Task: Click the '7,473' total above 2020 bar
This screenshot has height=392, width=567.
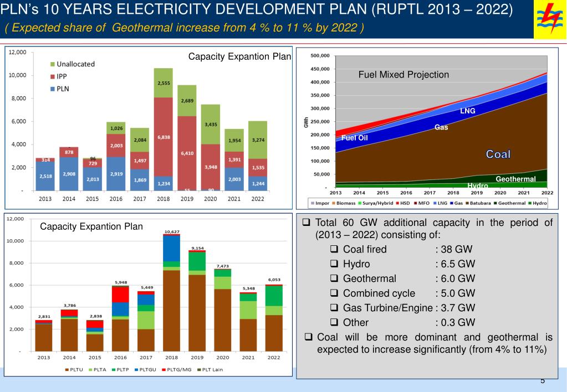Action: click(x=223, y=266)
